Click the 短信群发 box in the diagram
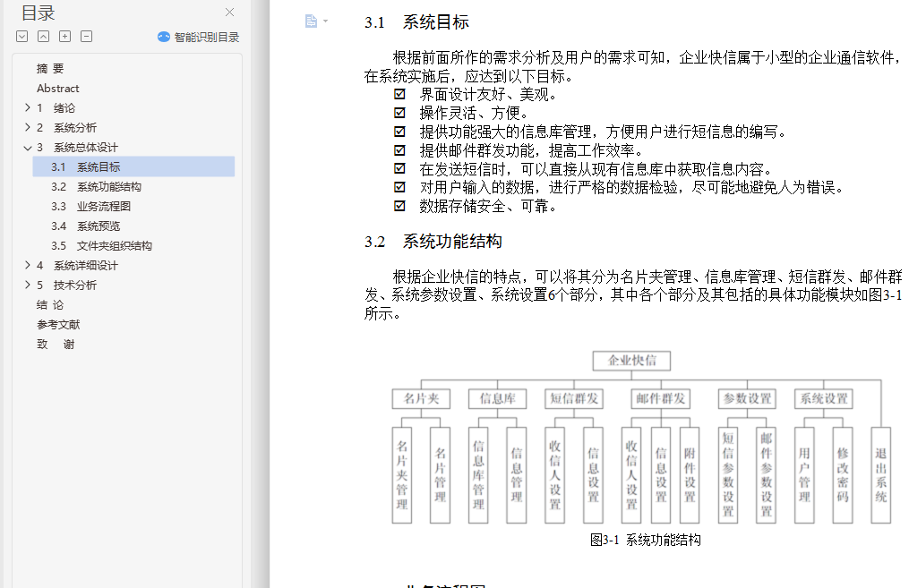 pyautogui.click(x=574, y=398)
